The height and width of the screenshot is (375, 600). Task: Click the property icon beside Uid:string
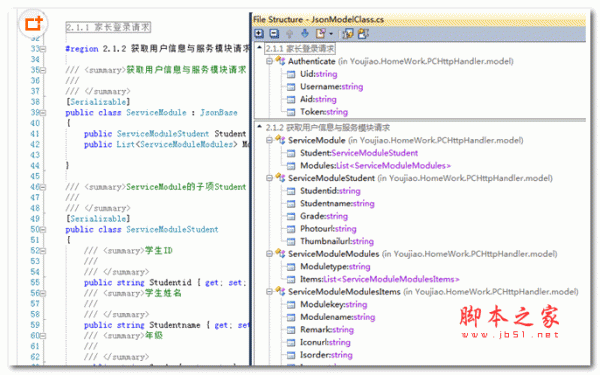291,74
